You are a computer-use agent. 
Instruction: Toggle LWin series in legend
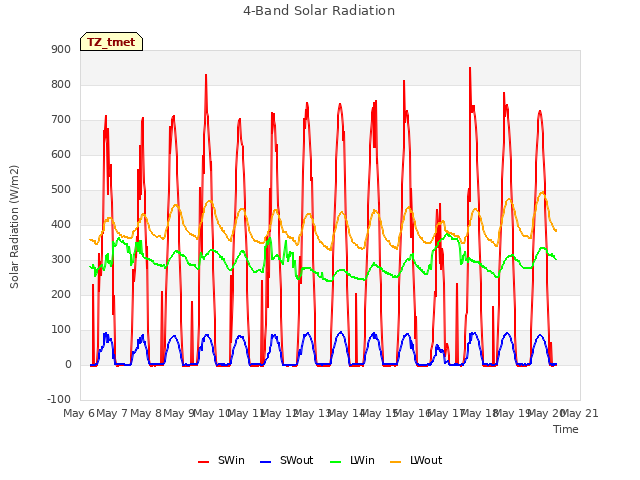click(352, 460)
